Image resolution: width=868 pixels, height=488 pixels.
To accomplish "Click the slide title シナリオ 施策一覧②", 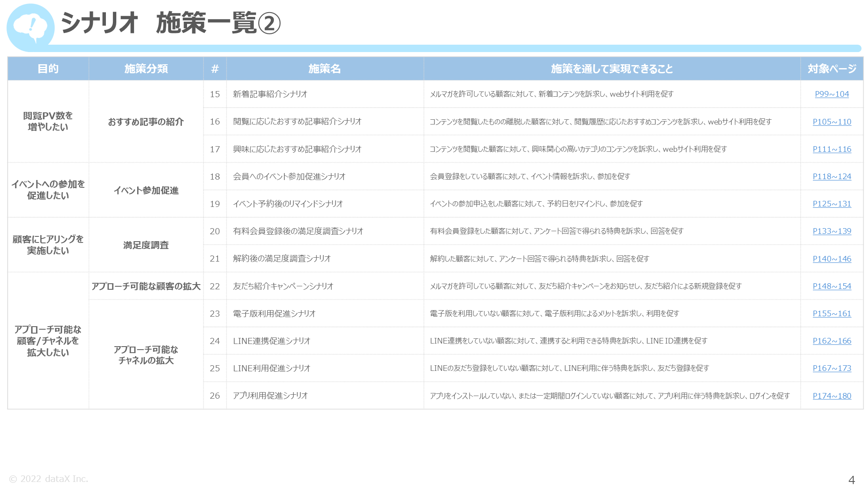I will point(171,23).
